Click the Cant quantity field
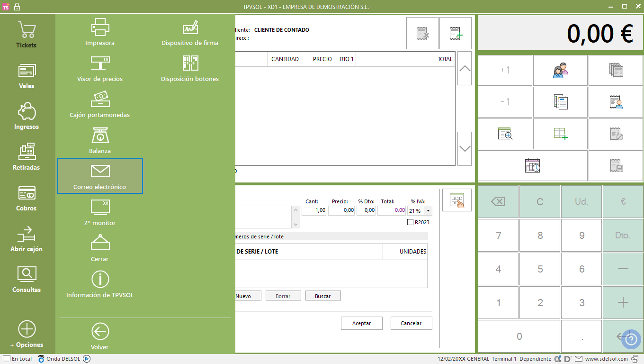Viewport: 644px width, 364px height. click(314, 210)
